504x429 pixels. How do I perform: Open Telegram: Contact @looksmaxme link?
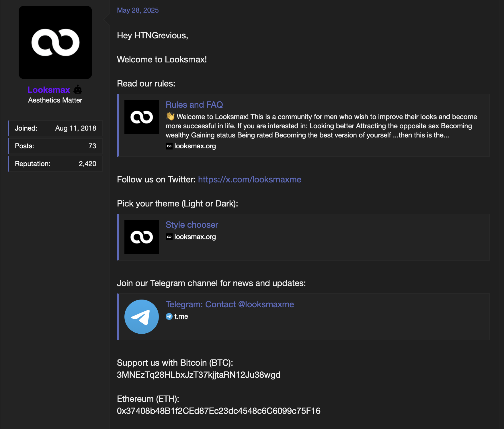[x=230, y=304]
